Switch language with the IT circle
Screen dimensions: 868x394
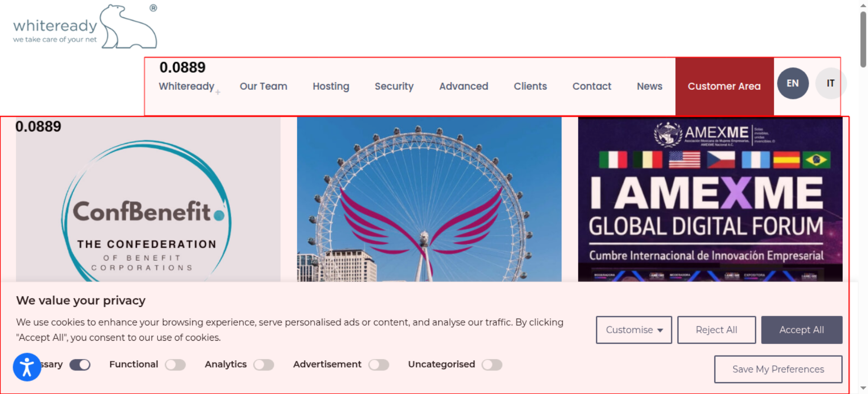[830, 83]
